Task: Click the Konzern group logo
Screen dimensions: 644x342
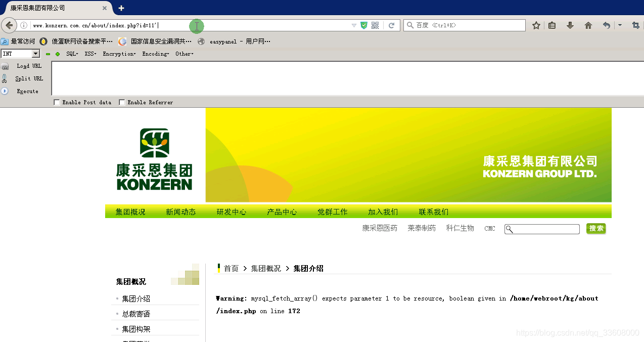Action: (x=154, y=159)
